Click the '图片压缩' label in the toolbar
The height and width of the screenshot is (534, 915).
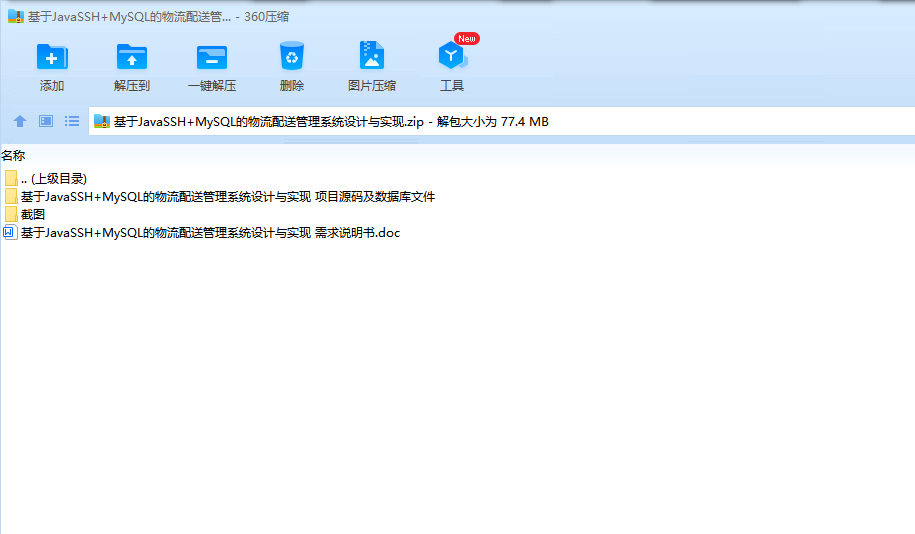372,86
